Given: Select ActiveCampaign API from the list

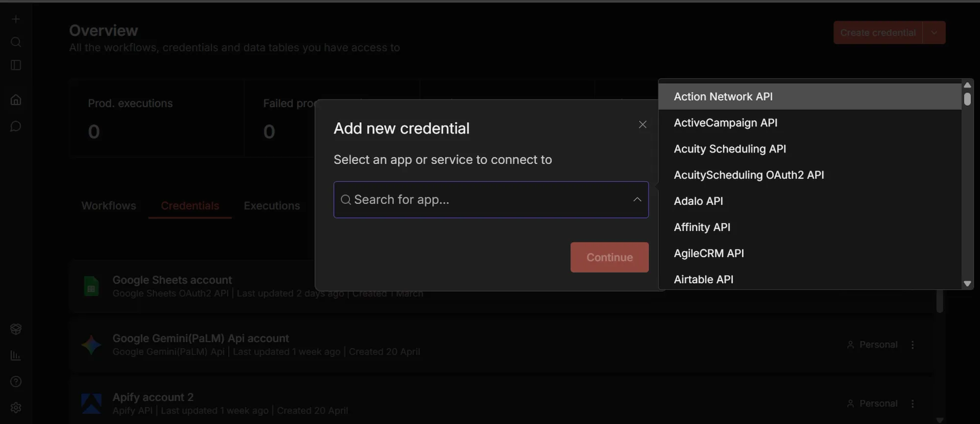Looking at the screenshot, I should click(809, 123).
